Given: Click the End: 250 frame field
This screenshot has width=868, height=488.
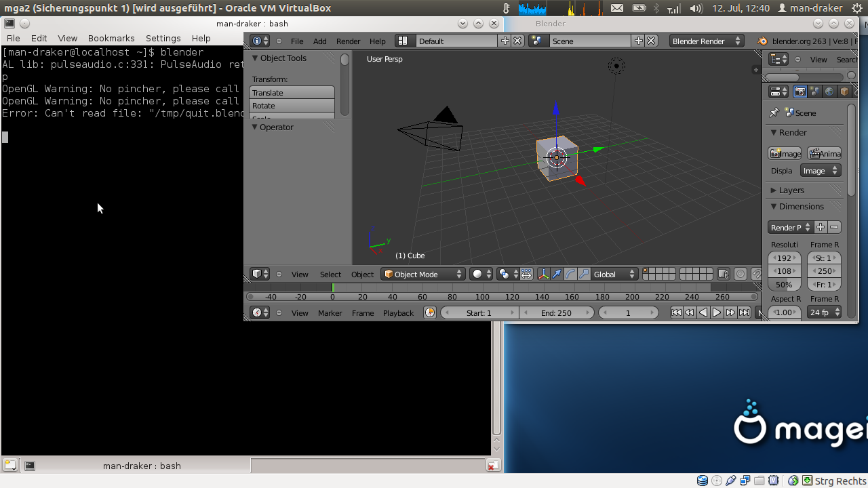Looking at the screenshot, I should (557, 312).
